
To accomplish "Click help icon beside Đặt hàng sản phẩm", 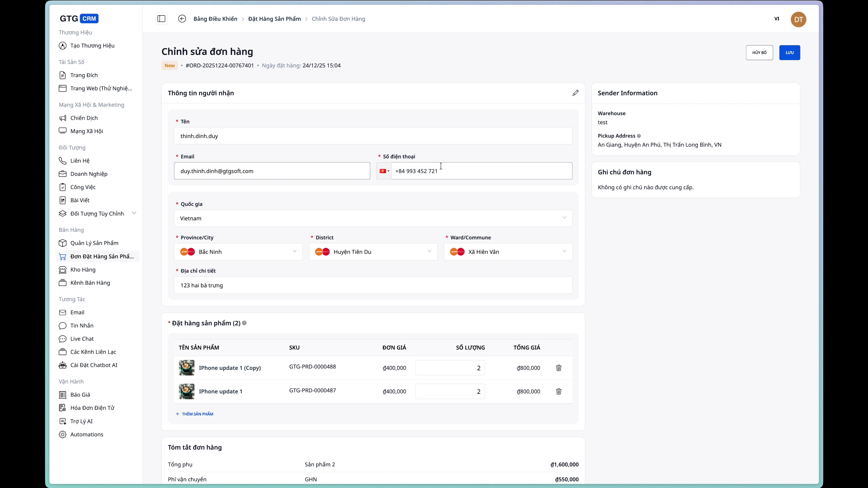I will point(244,323).
